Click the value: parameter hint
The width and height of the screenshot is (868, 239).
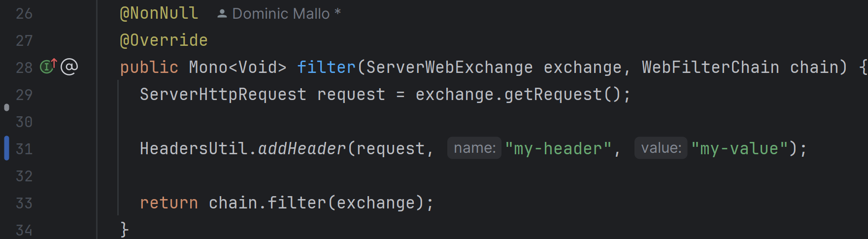[x=661, y=148]
